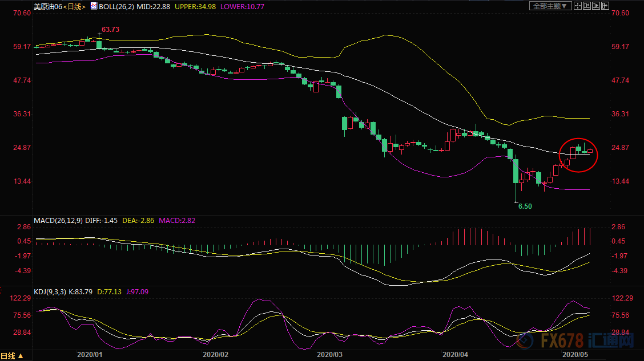
Task: Click the 63.73 high price marker
Action: 111,30
